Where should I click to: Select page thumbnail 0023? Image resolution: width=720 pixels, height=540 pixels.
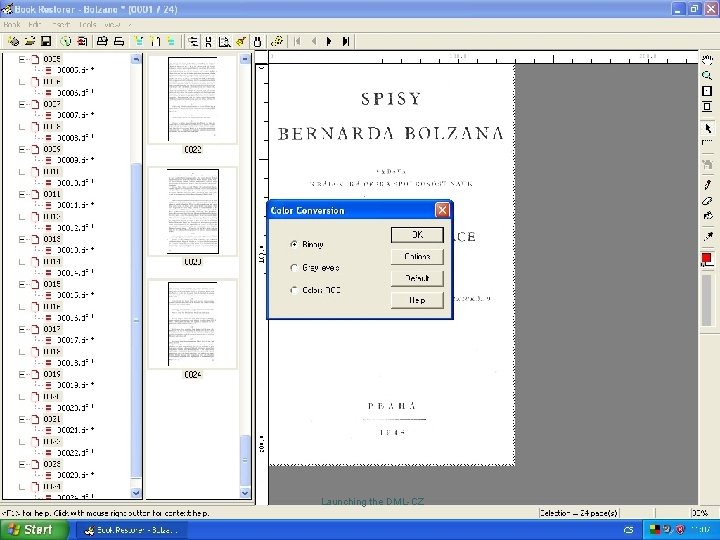point(192,212)
